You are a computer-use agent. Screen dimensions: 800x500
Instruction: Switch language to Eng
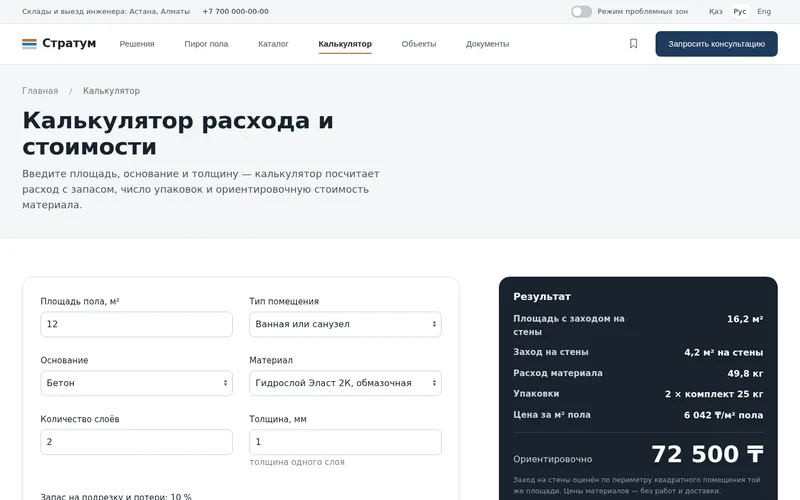click(764, 11)
